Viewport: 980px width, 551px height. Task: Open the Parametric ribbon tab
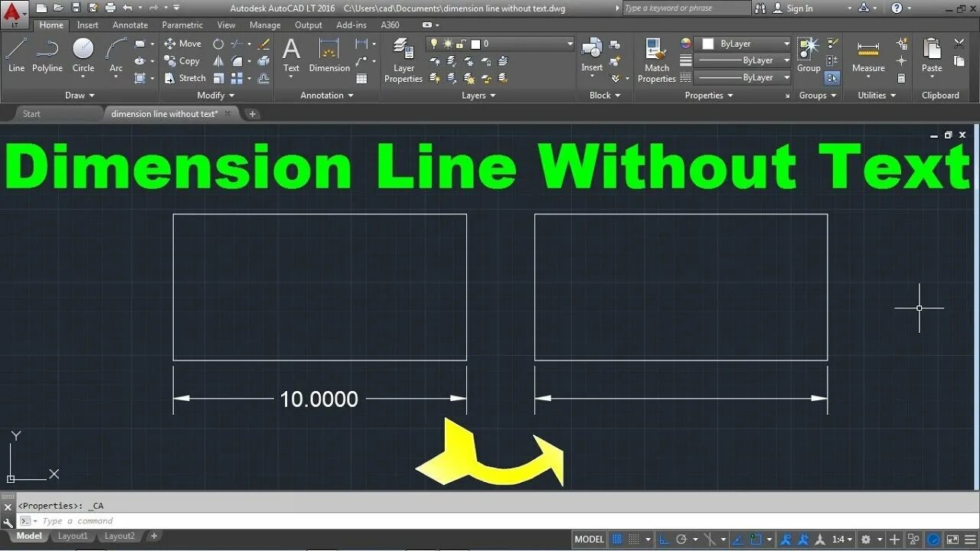[182, 25]
